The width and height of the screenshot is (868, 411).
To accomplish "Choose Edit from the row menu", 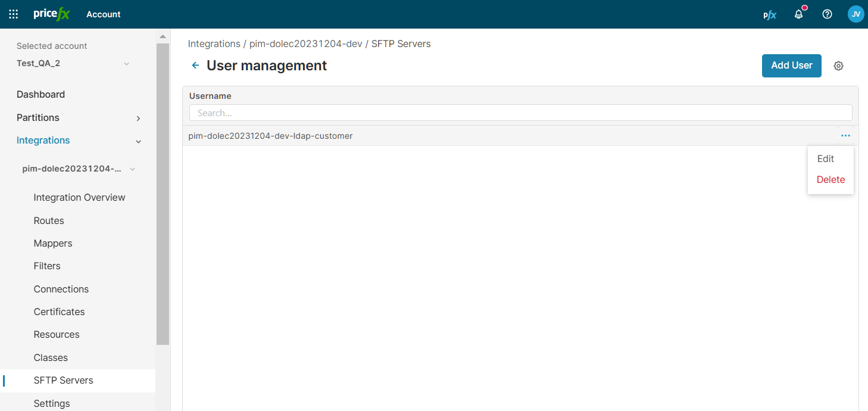I will 825,159.
